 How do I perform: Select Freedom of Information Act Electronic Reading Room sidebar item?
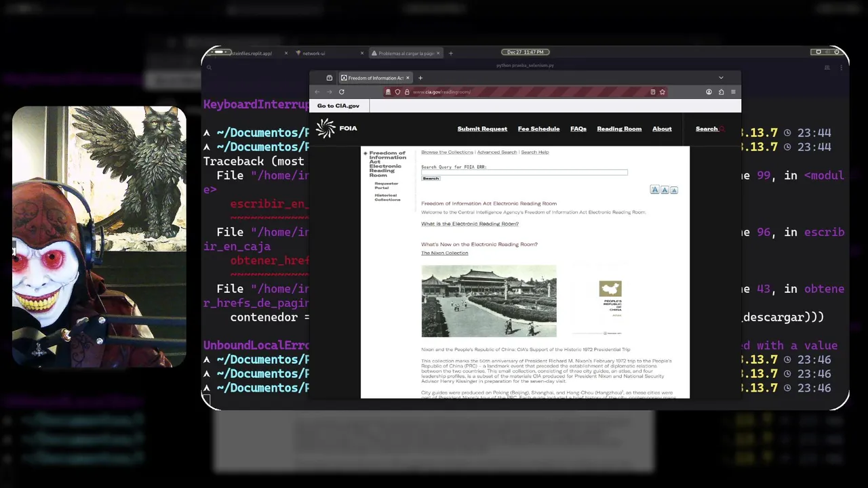pyautogui.click(x=387, y=164)
